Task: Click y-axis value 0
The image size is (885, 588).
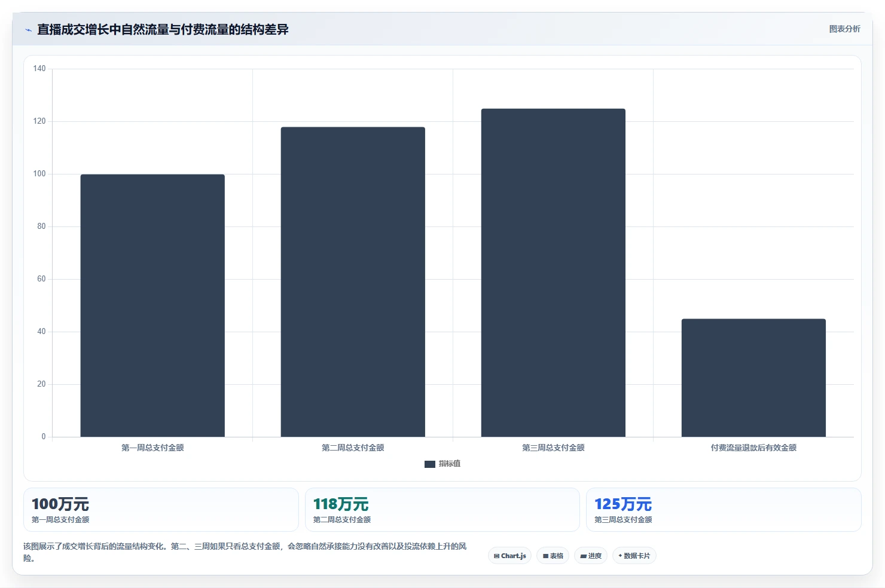Action: tap(44, 437)
